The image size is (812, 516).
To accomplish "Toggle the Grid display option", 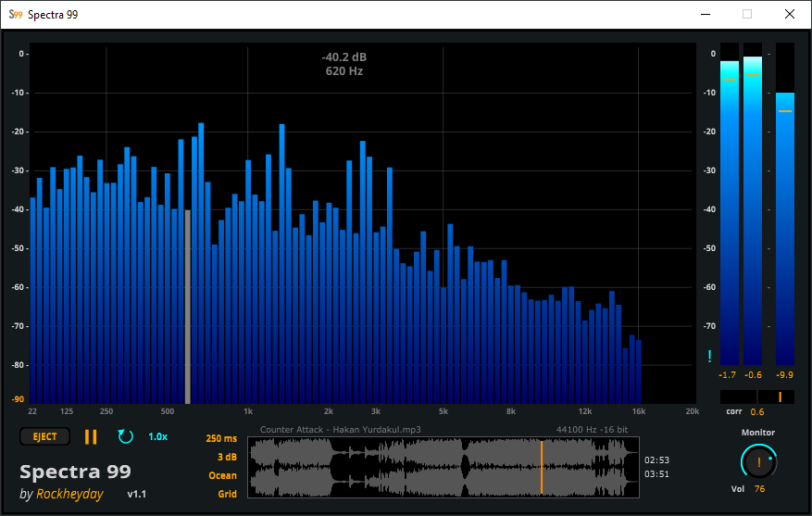I will click(x=227, y=494).
